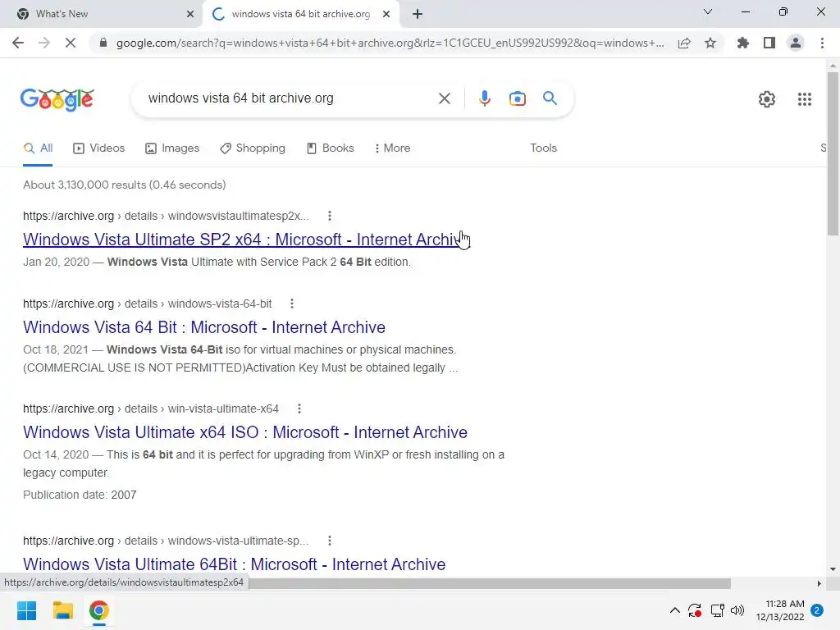Viewport: 840px width, 630px height.
Task: View site security lock information
Action: (x=103, y=43)
